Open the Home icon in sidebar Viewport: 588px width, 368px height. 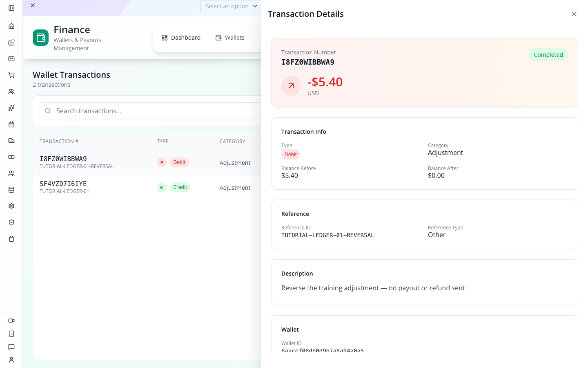tap(11, 26)
